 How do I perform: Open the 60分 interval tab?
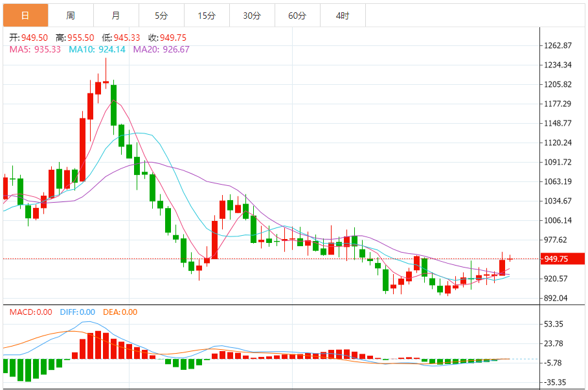[x=298, y=16]
